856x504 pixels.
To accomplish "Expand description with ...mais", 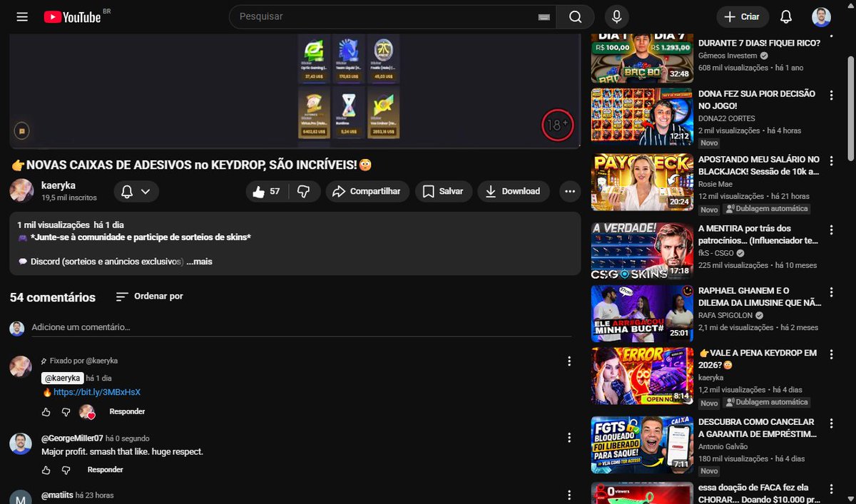I will (200, 262).
